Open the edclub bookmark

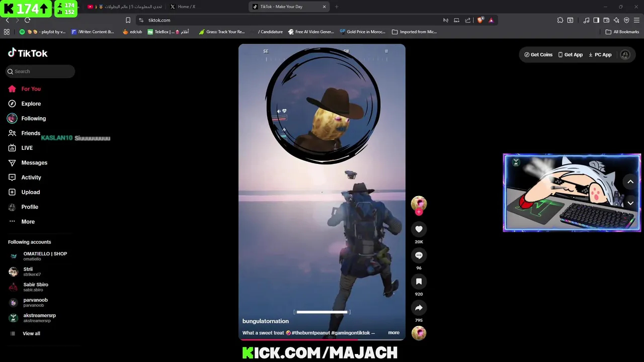tap(132, 32)
